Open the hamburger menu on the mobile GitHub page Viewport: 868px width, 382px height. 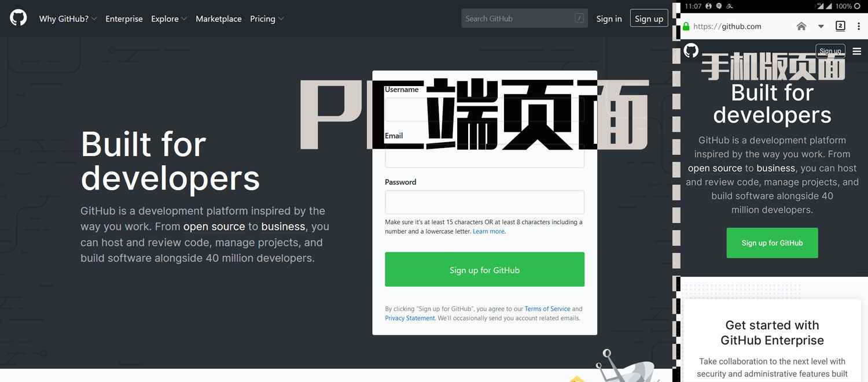[x=857, y=51]
